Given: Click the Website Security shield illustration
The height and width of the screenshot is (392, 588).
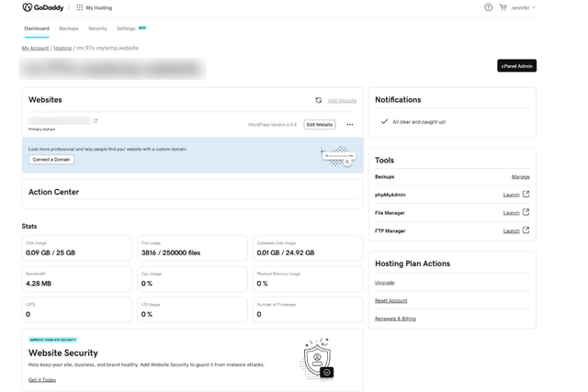Looking at the screenshot, I should [x=317, y=359].
